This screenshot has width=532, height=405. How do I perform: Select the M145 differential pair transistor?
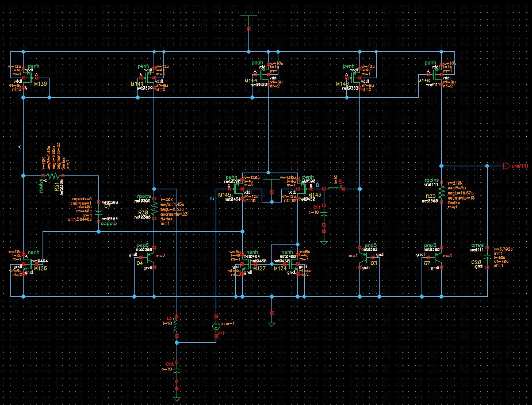pos(236,189)
